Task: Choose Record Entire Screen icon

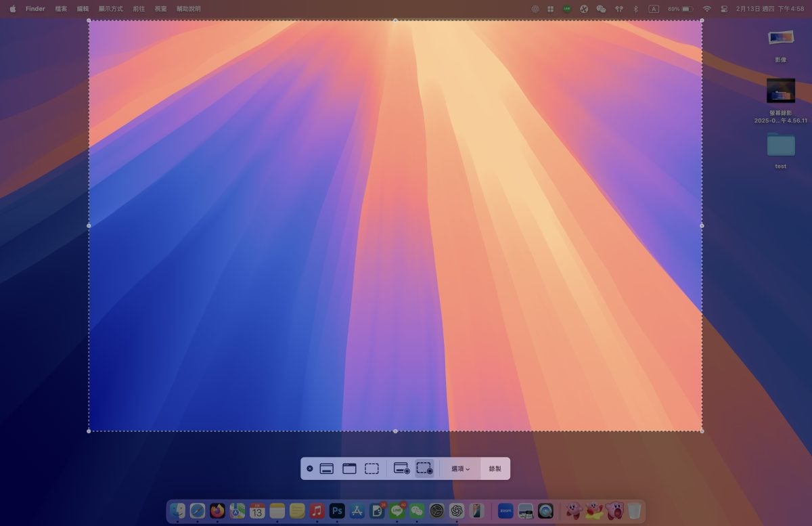Action: tap(401, 468)
